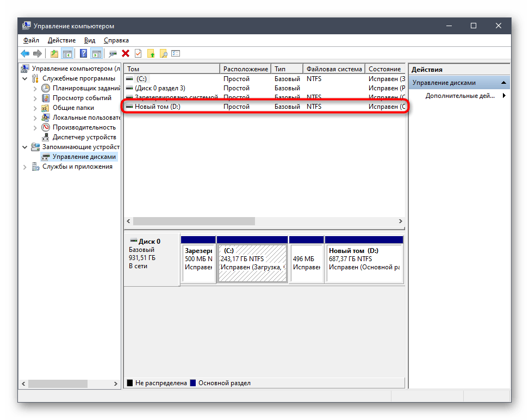Collapse the Служебные программы tree node
529x420 pixels.
(x=25, y=78)
